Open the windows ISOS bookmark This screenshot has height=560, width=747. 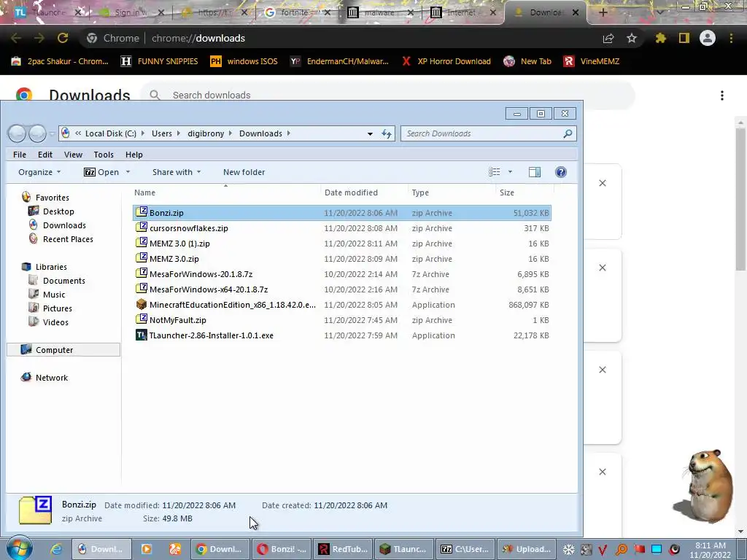244,61
